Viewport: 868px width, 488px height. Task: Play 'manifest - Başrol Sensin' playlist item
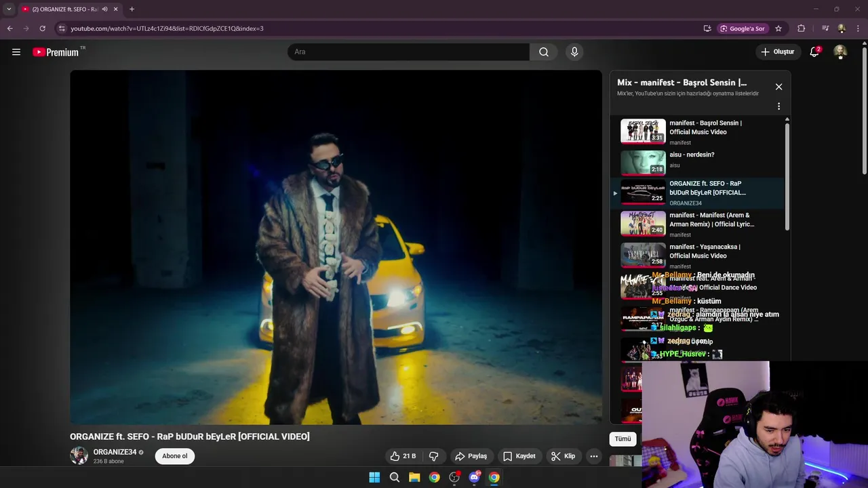(698, 131)
